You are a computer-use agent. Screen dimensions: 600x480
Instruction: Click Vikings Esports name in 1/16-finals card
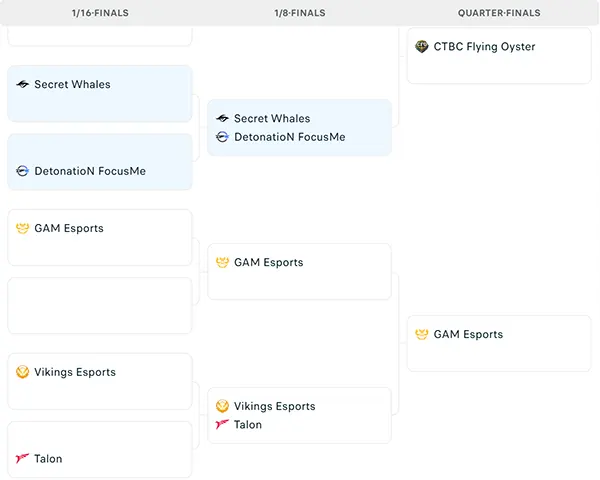click(x=75, y=372)
